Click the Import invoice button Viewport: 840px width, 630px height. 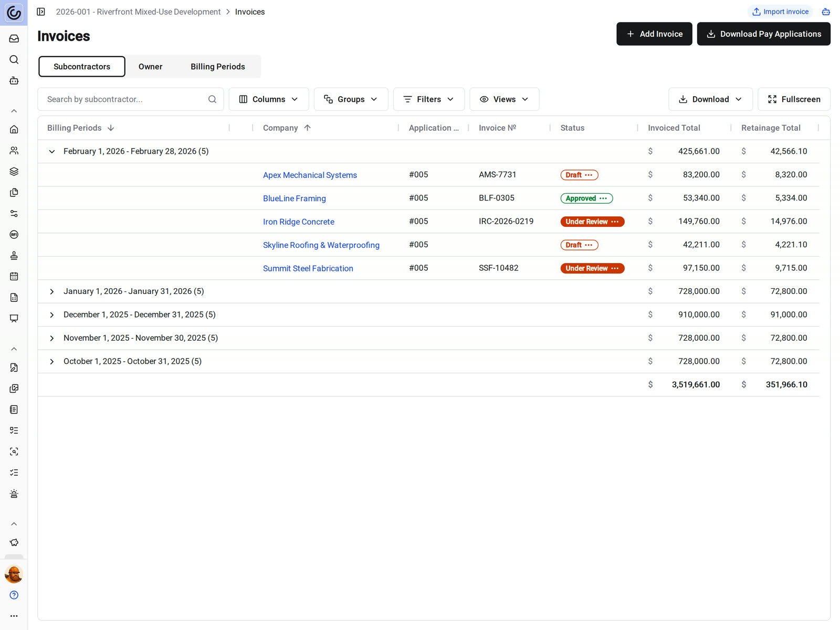coord(780,12)
